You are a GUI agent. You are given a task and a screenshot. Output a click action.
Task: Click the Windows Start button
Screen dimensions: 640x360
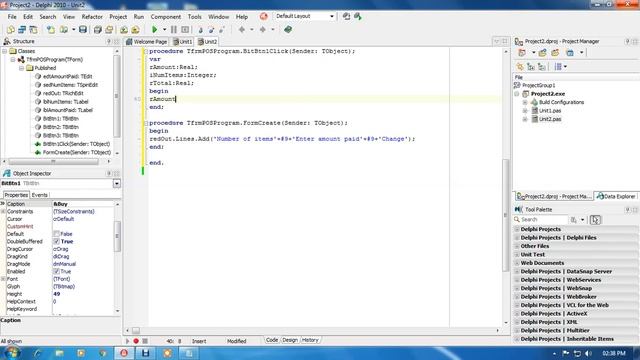click(x=11, y=353)
